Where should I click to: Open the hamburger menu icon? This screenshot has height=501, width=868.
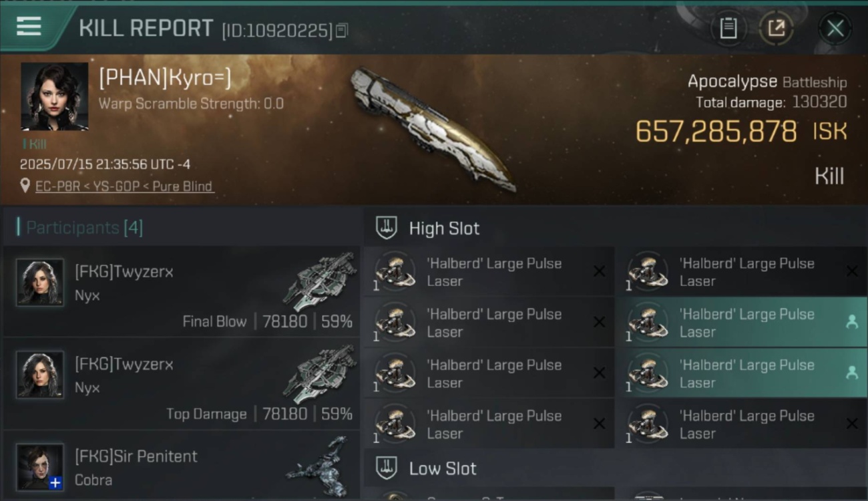tap(29, 27)
